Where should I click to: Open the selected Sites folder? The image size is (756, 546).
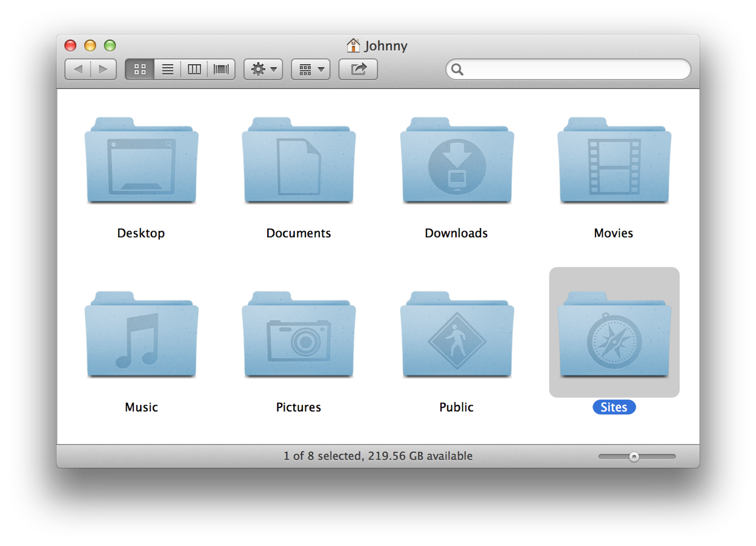tap(614, 332)
